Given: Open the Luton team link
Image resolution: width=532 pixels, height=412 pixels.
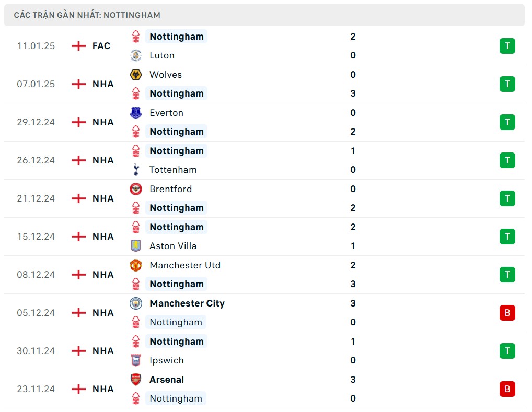Looking at the screenshot, I should 162,55.
